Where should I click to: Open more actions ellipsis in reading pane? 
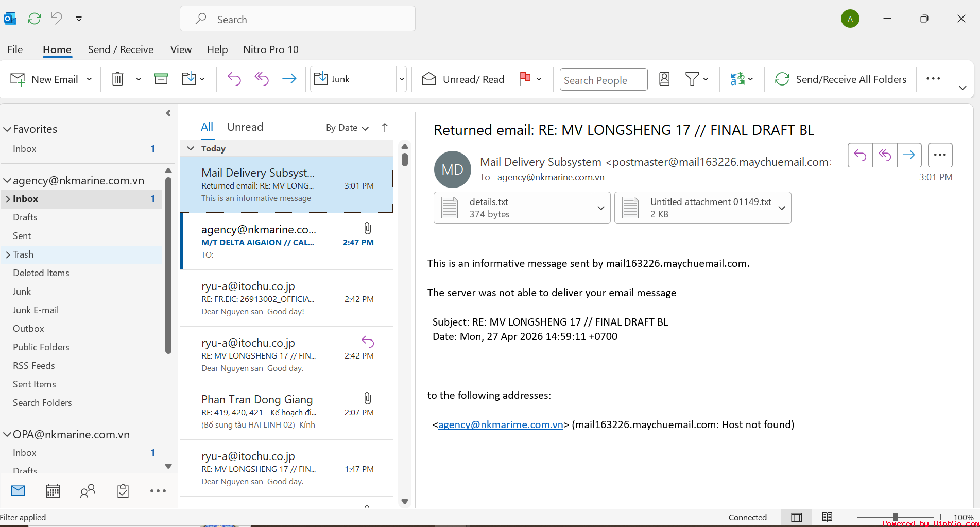(940, 155)
